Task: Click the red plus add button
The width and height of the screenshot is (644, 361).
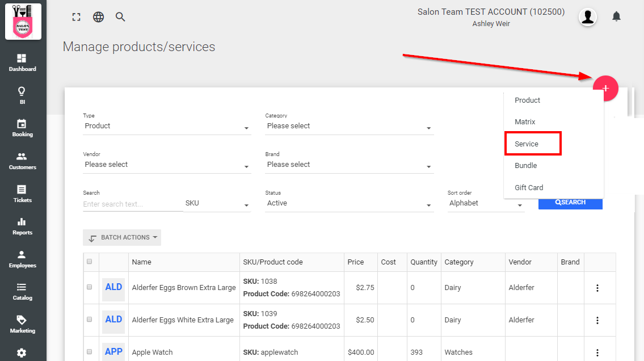Action: [x=605, y=88]
